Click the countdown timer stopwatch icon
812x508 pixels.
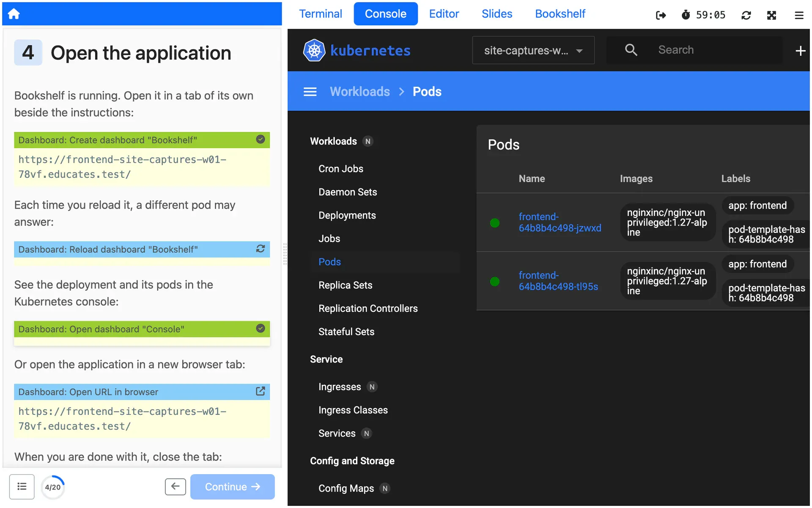click(686, 15)
